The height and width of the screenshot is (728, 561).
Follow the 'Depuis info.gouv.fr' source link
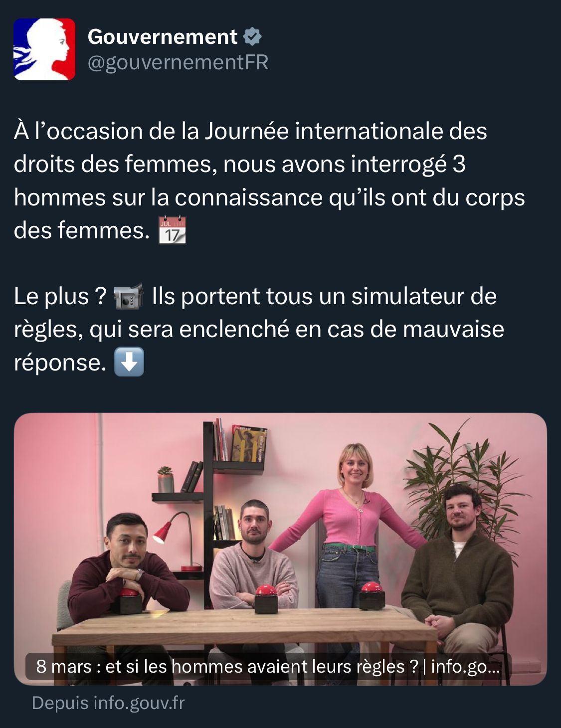[x=108, y=703]
